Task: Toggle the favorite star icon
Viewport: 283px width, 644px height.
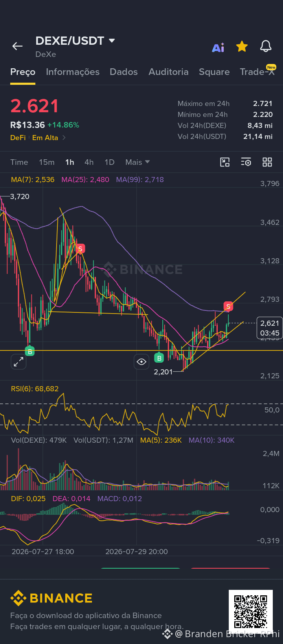Action: pos(242,47)
